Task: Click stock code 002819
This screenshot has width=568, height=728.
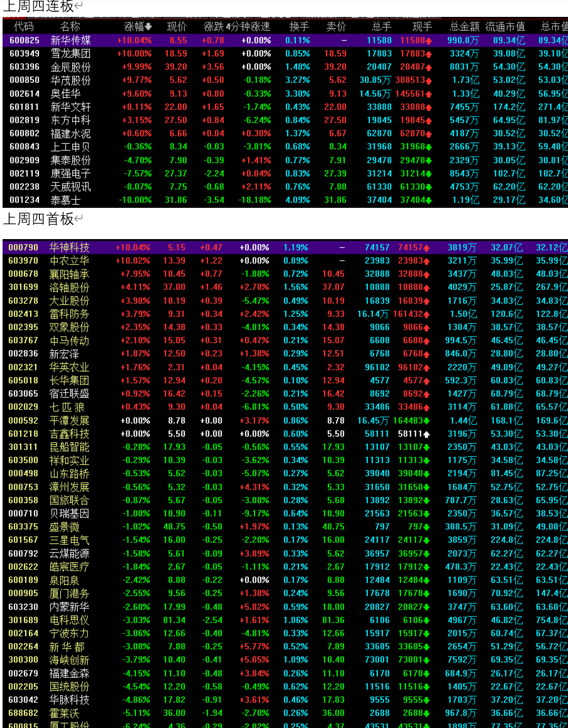Action: [x=25, y=120]
